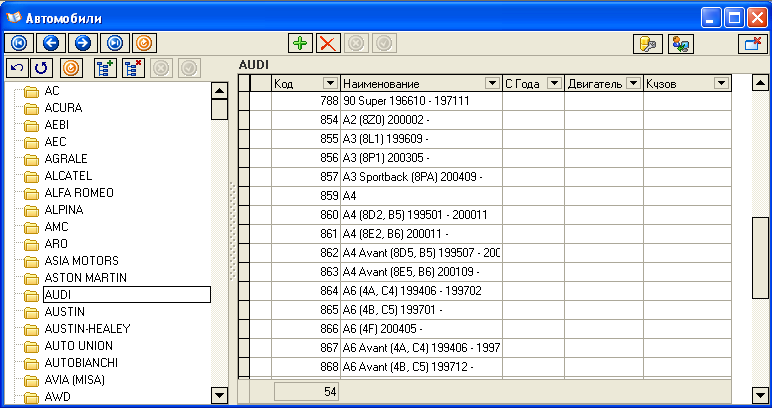The image size is (774, 408).
Task: Open Двигатель column filter dropdown
Action: point(633,83)
